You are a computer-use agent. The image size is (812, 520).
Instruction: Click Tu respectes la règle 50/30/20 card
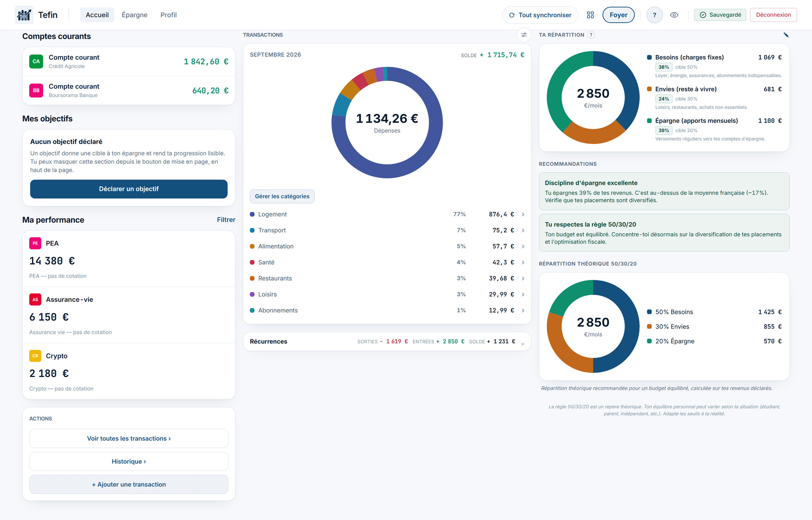(x=664, y=233)
